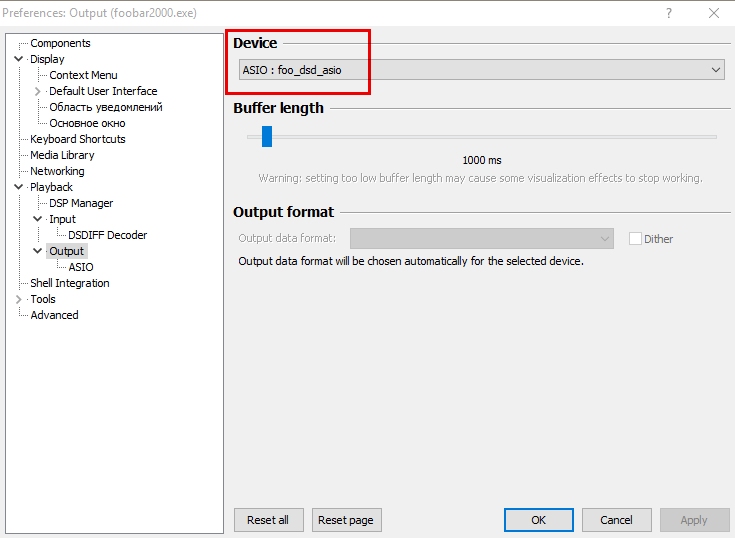Open the DSP Manager page

point(81,203)
